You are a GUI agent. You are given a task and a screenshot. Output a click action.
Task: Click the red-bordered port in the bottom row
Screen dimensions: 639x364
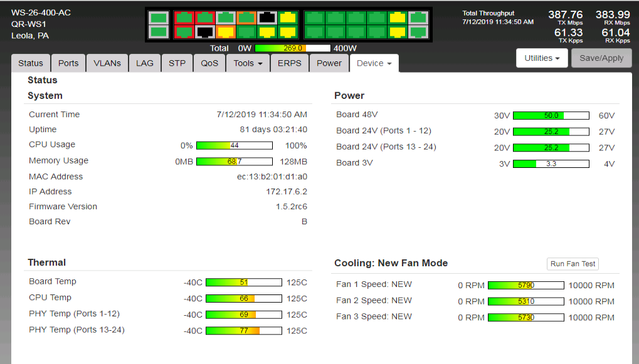184,31
